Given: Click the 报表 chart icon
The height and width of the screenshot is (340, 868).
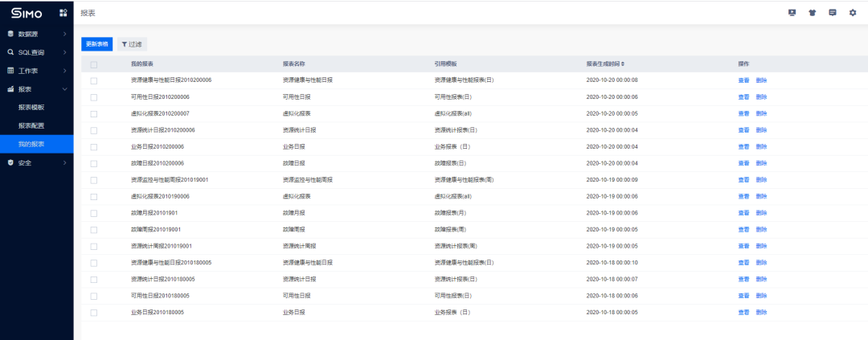Looking at the screenshot, I should (x=10, y=88).
